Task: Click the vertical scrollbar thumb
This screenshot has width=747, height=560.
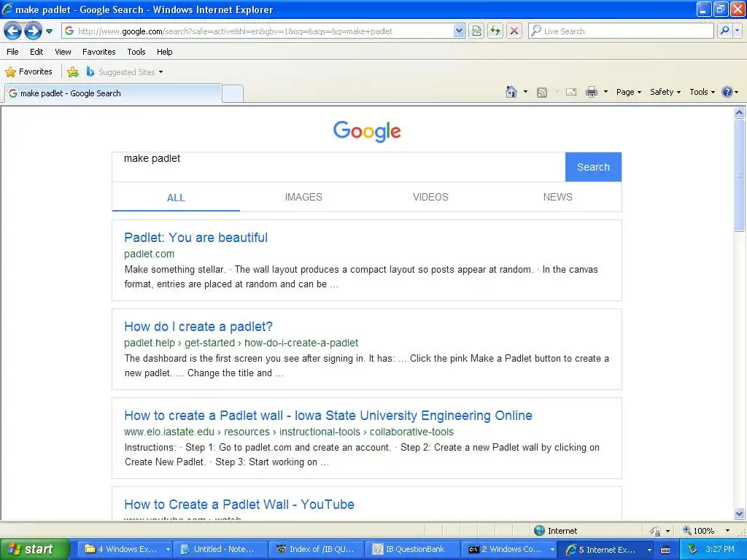Action: pyautogui.click(x=740, y=175)
